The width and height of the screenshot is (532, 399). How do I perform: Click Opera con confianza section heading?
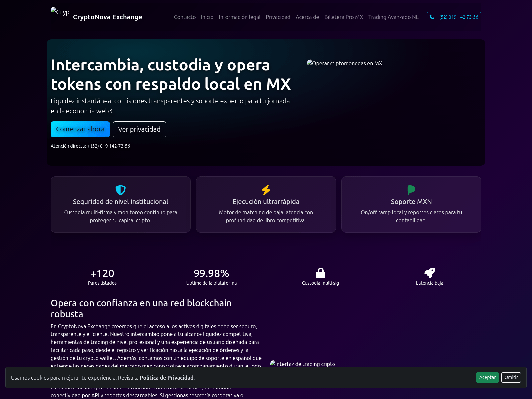click(141, 308)
